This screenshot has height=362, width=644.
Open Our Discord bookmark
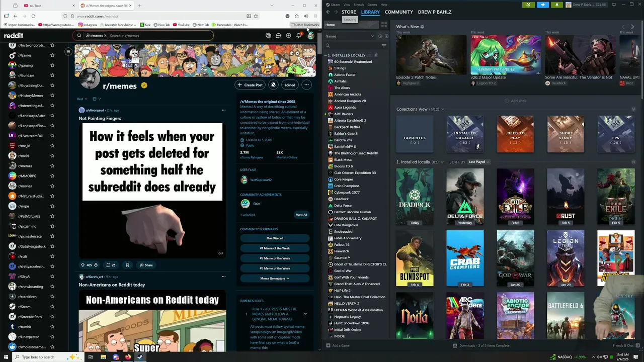[x=275, y=238]
